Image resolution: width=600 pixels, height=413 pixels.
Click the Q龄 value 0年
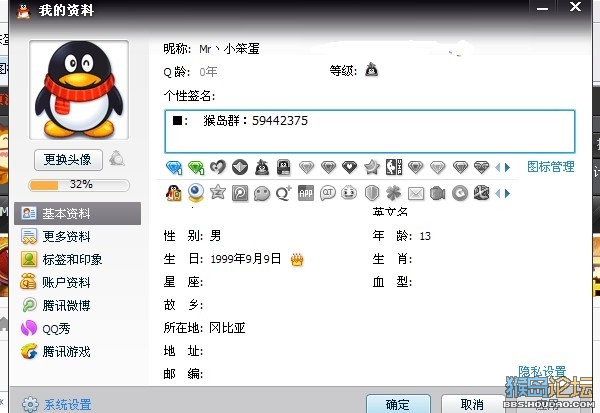(x=208, y=72)
